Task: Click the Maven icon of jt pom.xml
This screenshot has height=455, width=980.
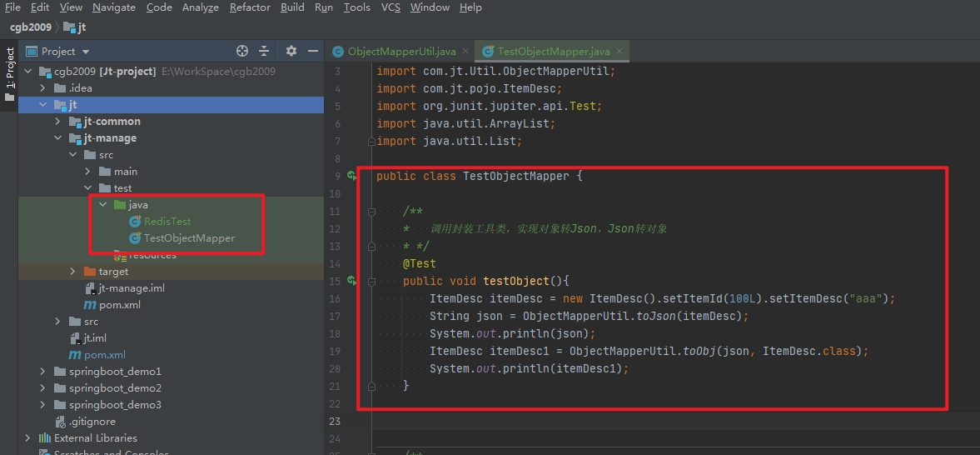Action: pos(75,356)
